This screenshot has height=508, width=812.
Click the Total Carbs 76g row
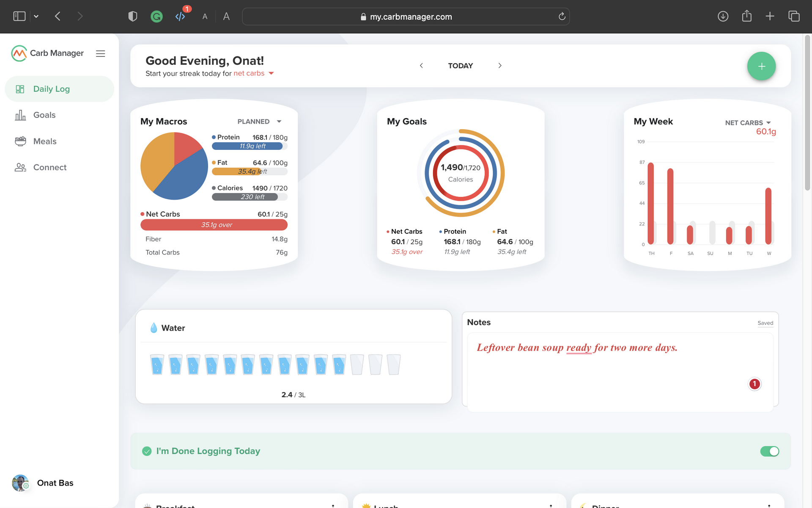[x=217, y=252]
